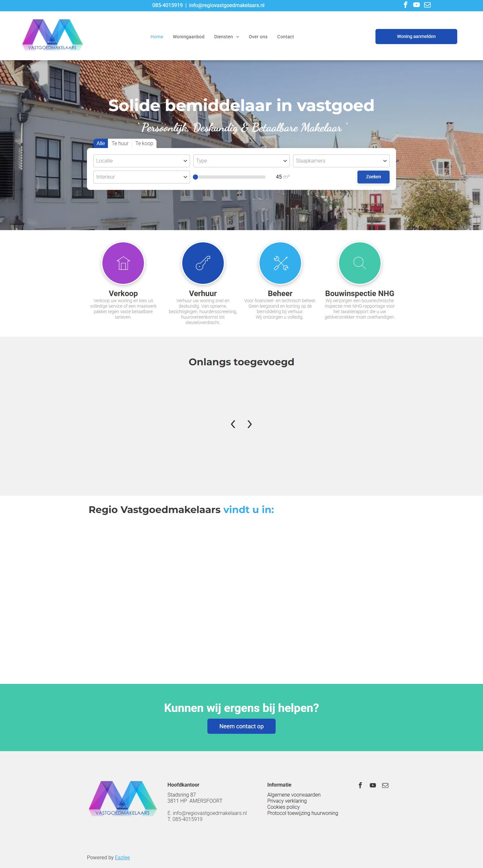This screenshot has width=483, height=868.
Task: Open the Interieur dropdown
Action: pos(142,177)
